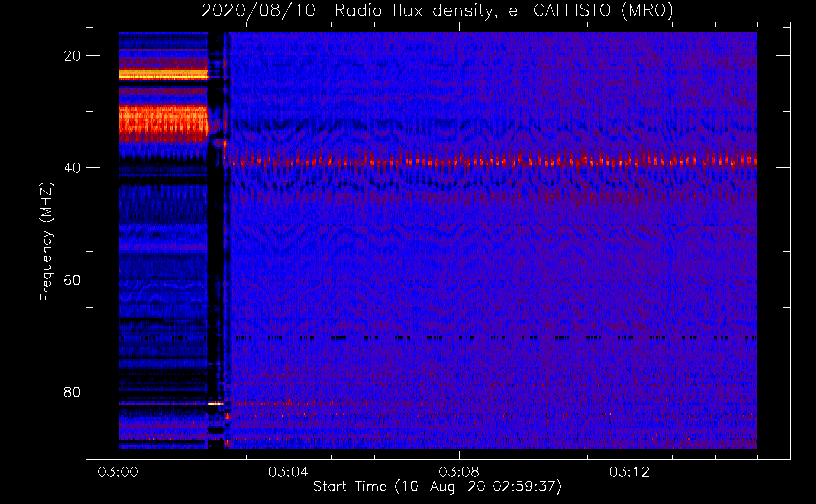816x504 pixels.
Task: Click the '80' frequency tick label
Action: tap(72, 392)
